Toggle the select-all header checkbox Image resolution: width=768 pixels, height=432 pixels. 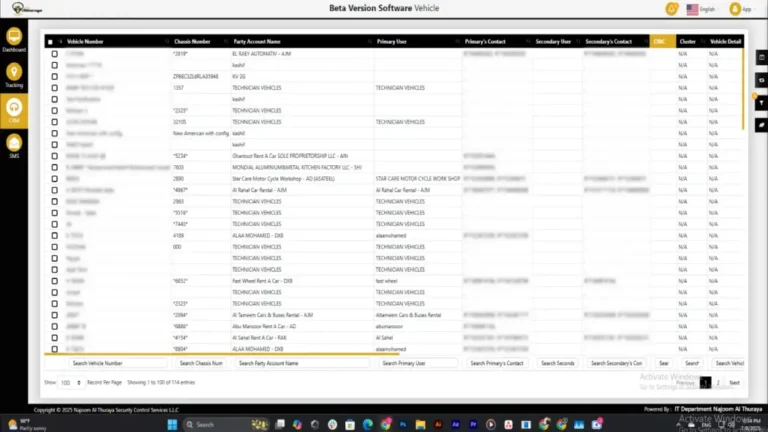pyautogui.click(x=50, y=42)
